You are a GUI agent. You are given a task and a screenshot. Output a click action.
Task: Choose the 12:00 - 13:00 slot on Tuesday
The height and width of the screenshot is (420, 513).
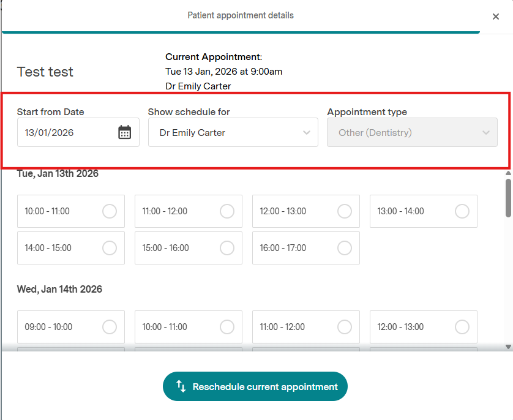[345, 211]
